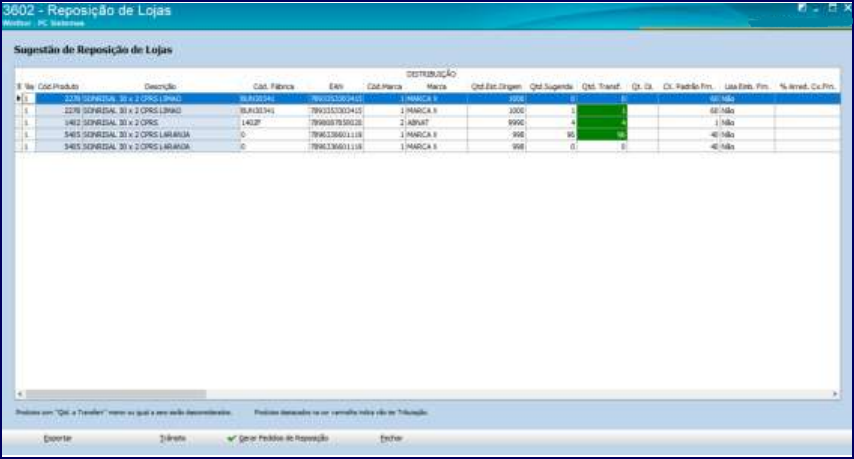Click the green Qtd. Transf. cell showing 1
The height and width of the screenshot is (459, 854).
click(602, 111)
